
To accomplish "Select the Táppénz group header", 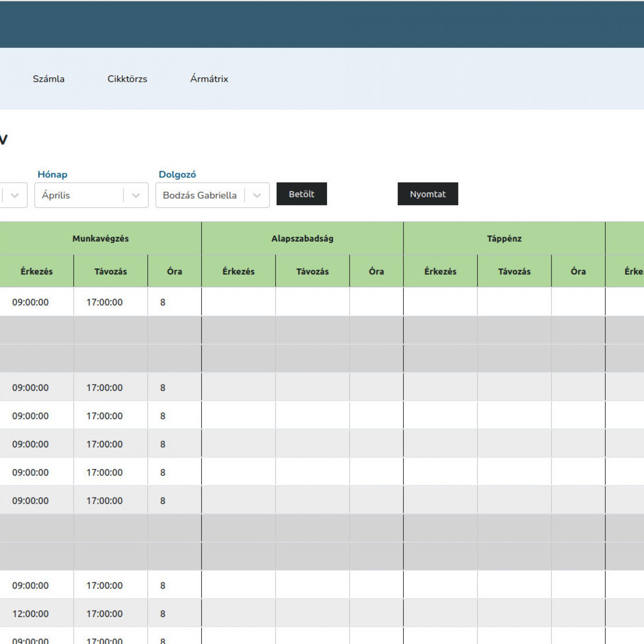I will coord(504,239).
